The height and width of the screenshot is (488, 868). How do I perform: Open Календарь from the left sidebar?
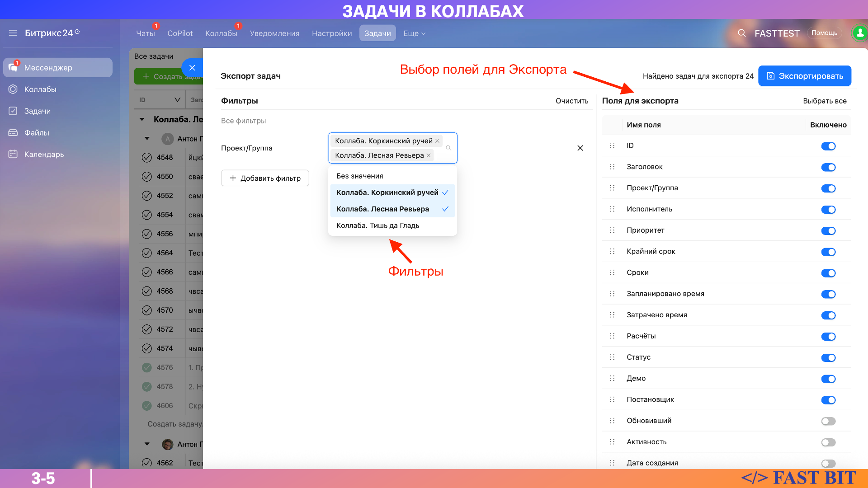pyautogui.click(x=44, y=155)
